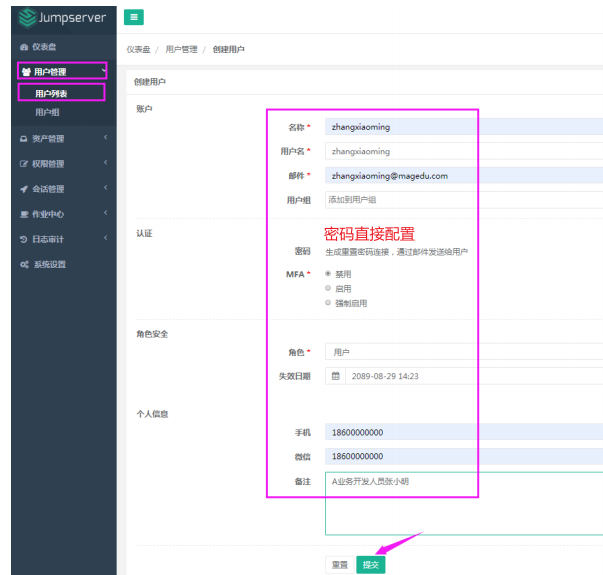Click the 重置 reset button

(340, 565)
